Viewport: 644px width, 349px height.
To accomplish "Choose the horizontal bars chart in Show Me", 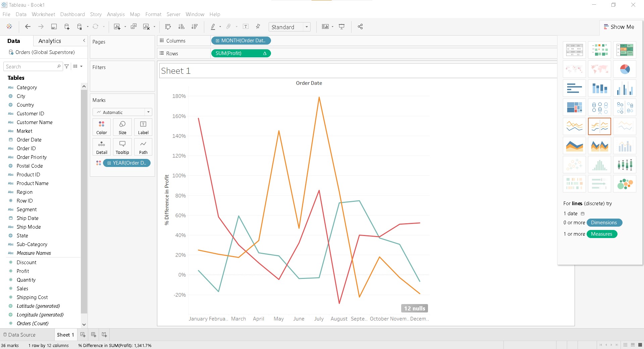I will click(574, 88).
